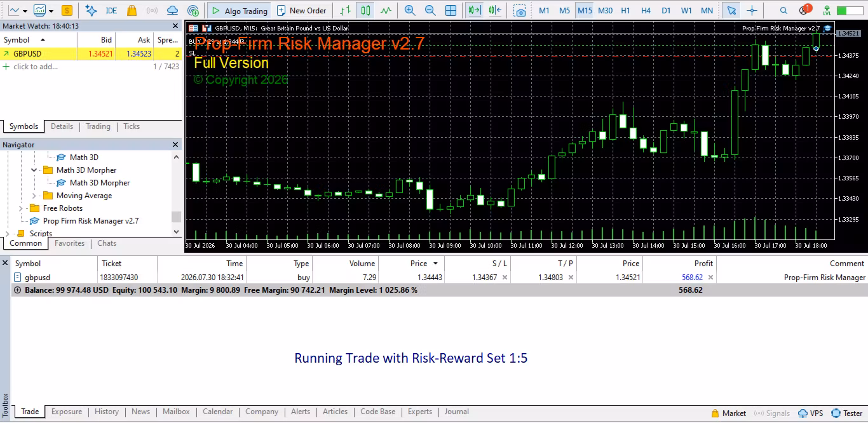Select the M5 timeframe

(564, 11)
